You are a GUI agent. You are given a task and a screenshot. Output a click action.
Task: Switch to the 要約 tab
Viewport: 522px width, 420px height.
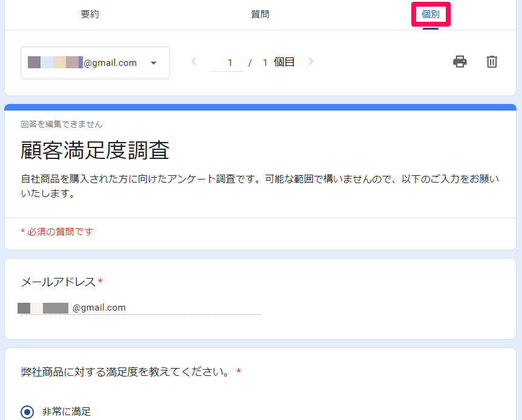(x=90, y=15)
